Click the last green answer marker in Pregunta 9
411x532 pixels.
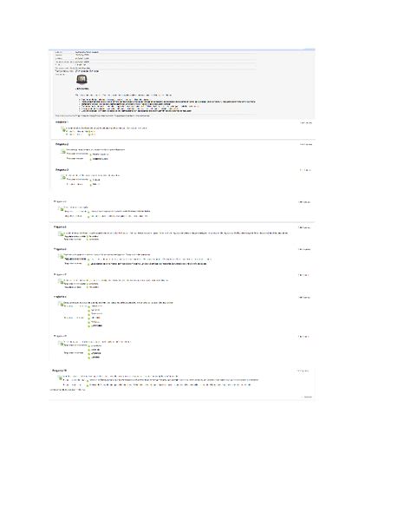click(x=89, y=358)
